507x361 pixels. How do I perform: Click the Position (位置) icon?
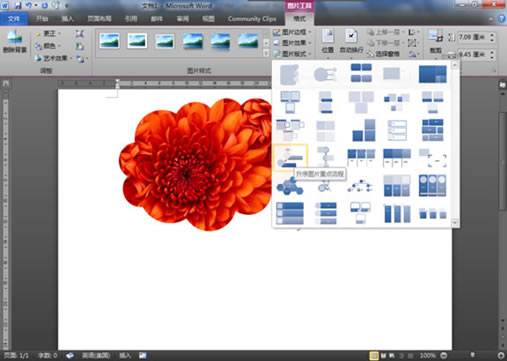[328, 42]
